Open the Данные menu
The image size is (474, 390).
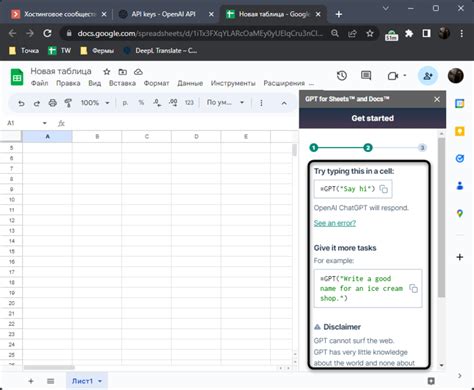[190, 83]
